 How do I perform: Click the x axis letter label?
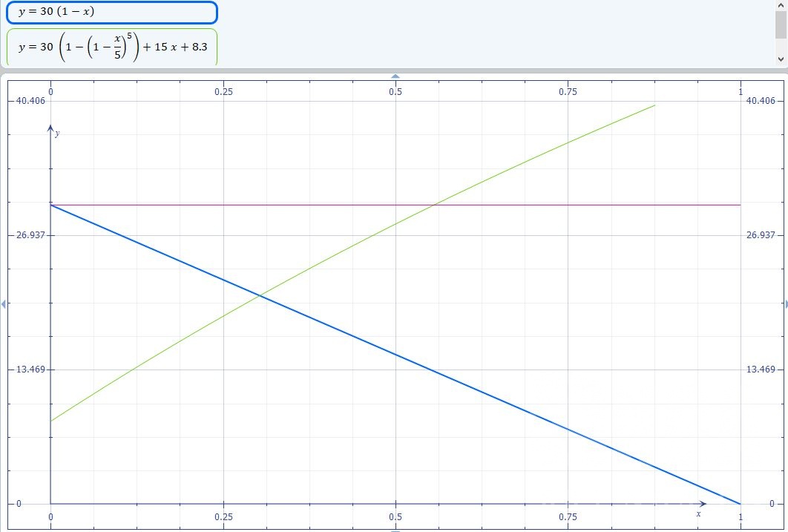coord(698,513)
